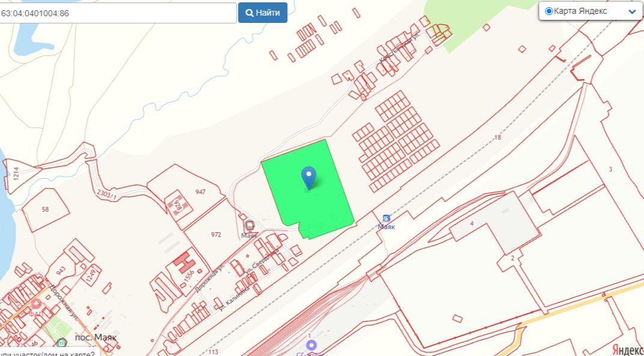Click the cadastral number search field

click(x=117, y=13)
